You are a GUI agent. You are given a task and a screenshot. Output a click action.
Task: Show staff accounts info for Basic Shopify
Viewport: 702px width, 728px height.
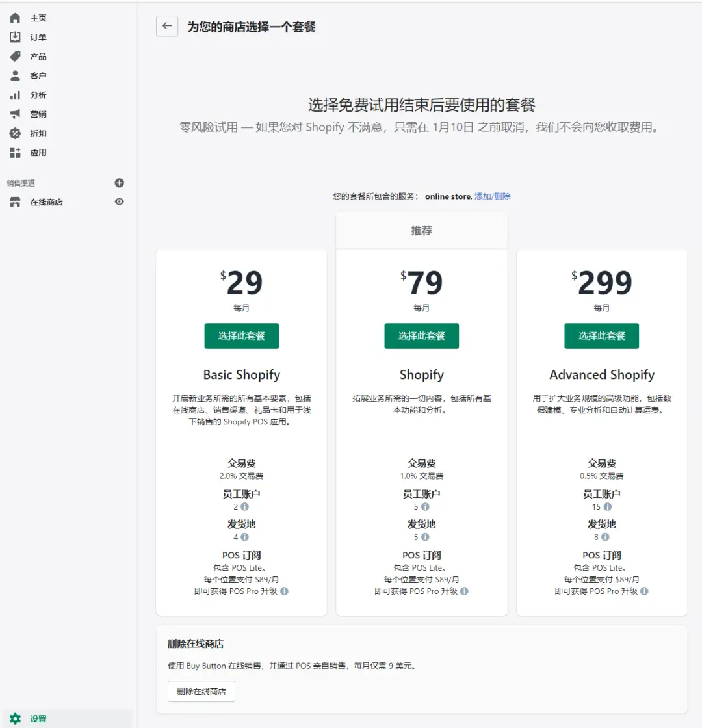tap(244, 507)
